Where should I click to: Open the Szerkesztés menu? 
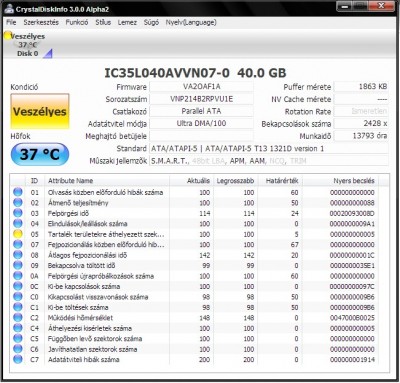coord(41,22)
